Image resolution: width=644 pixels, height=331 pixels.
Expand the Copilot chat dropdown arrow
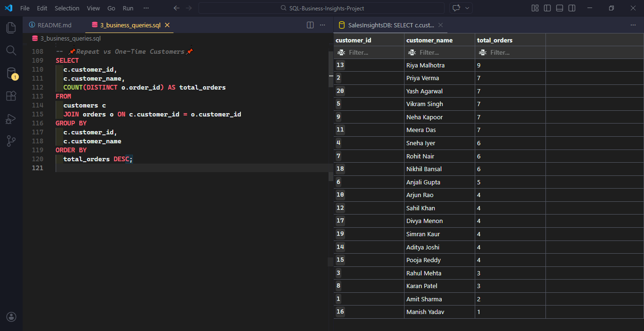(x=468, y=8)
